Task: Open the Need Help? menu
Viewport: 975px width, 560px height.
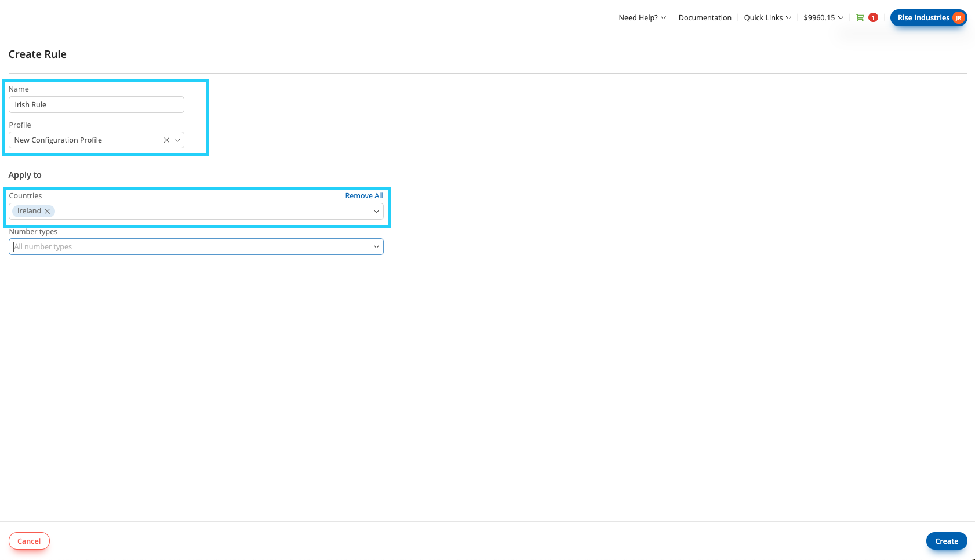Action: click(x=642, y=18)
